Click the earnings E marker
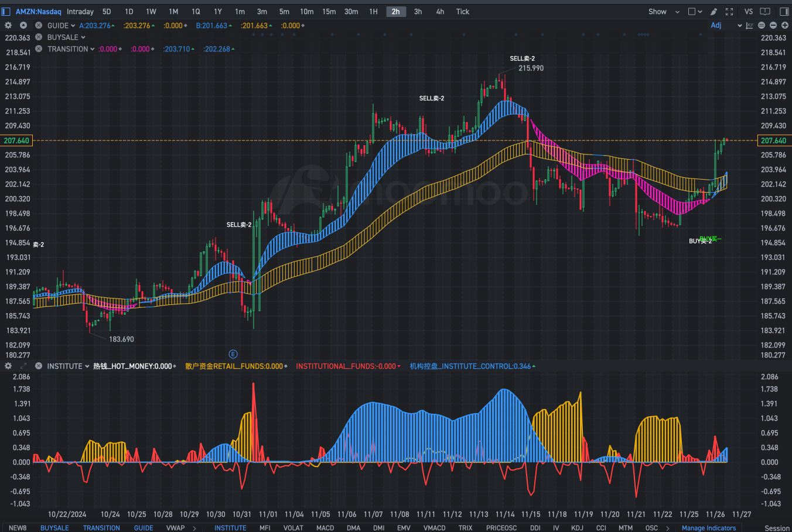The height and width of the screenshot is (532, 792). tap(233, 354)
